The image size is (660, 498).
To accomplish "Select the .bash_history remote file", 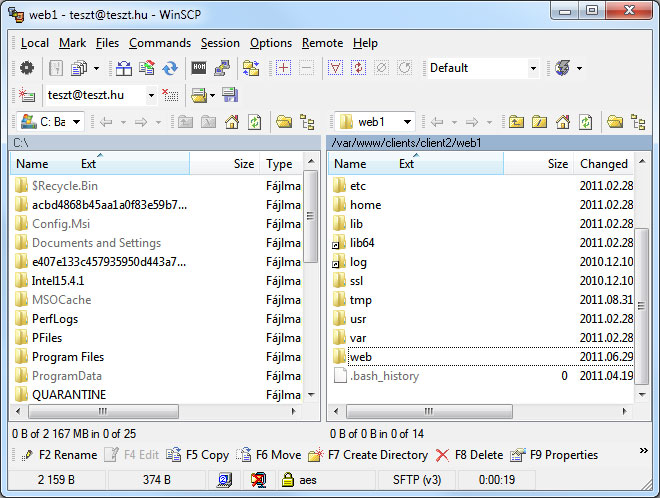I will [x=384, y=376].
